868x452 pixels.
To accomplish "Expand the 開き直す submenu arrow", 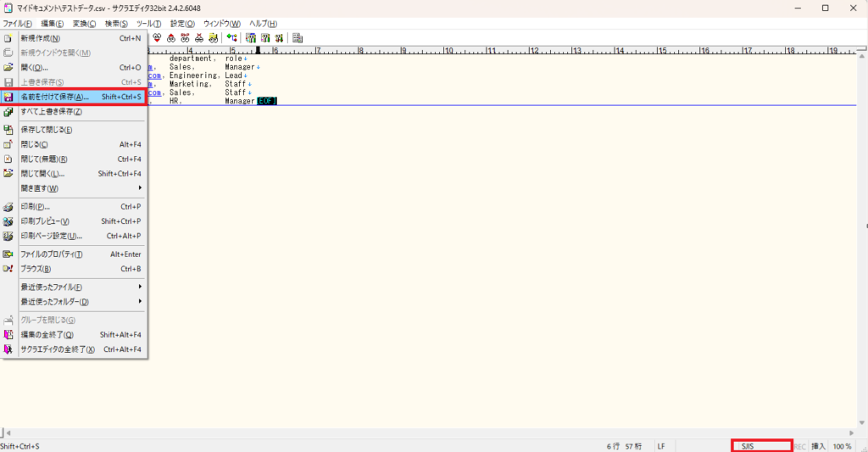I will [x=140, y=188].
